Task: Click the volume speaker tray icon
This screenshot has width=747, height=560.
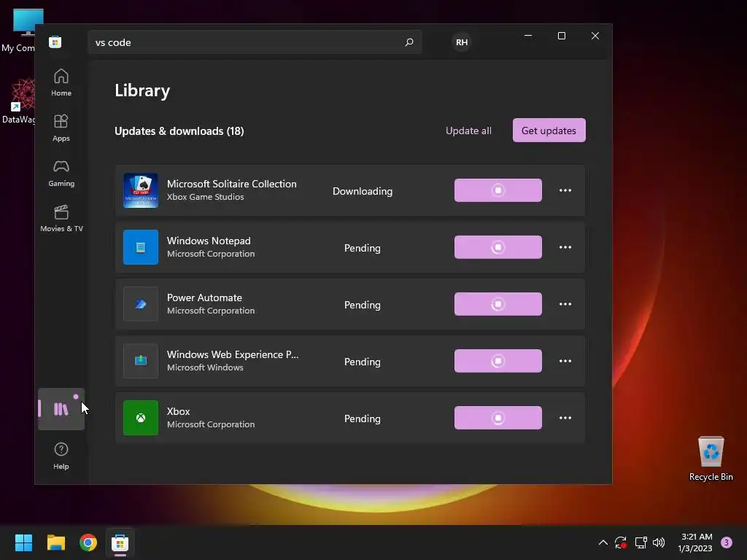Action: coord(659,542)
